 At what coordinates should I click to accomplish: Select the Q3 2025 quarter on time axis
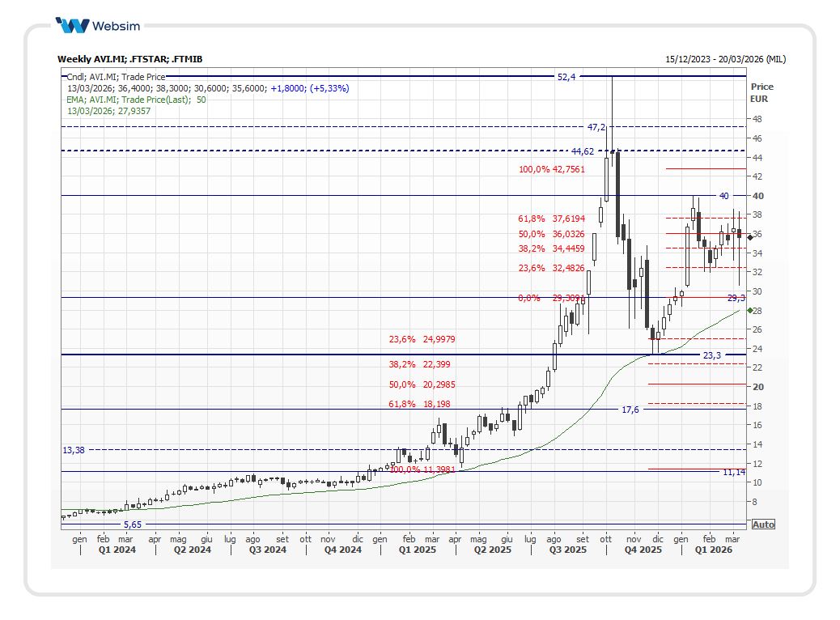pyautogui.click(x=567, y=550)
